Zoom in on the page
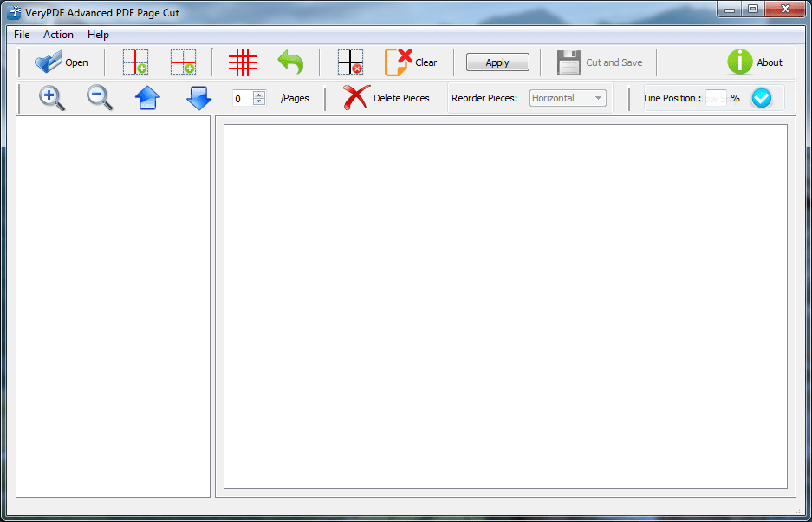Image resolution: width=812 pixels, height=522 pixels. (x=52, y=98)
